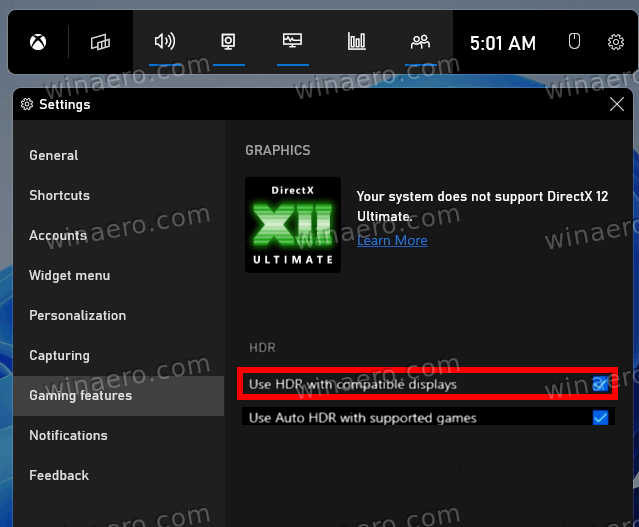Screen dimensions: 639x527
Task: Select the General settings tab
Action: pos(119,155)
